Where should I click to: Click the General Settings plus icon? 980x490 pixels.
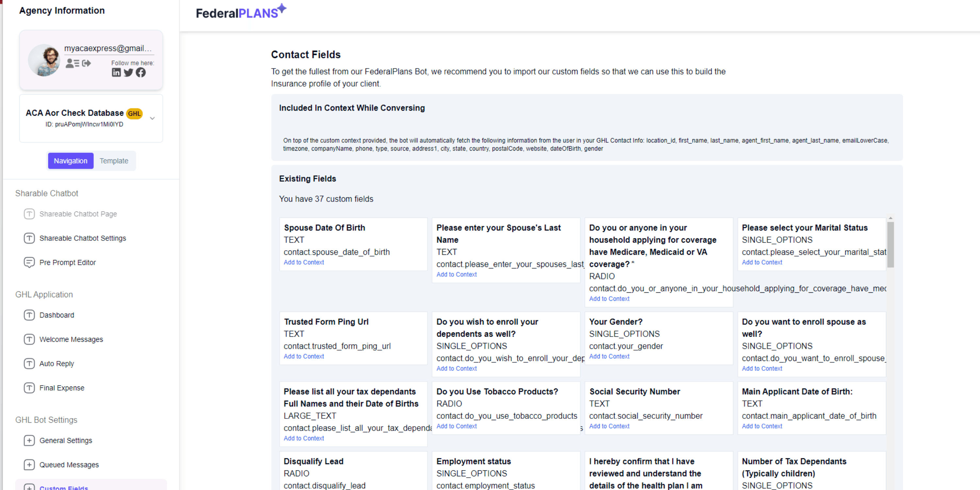coord(29,441)
